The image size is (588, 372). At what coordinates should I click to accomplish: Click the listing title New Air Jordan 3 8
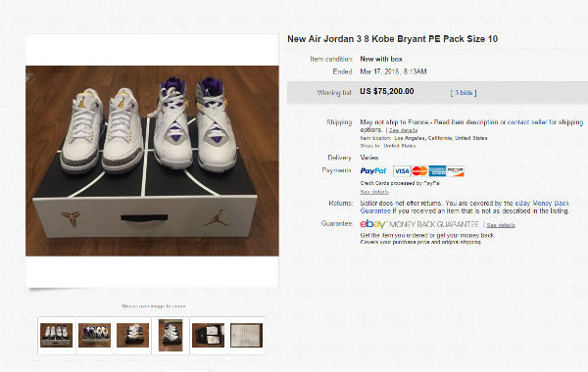(392, 39)
